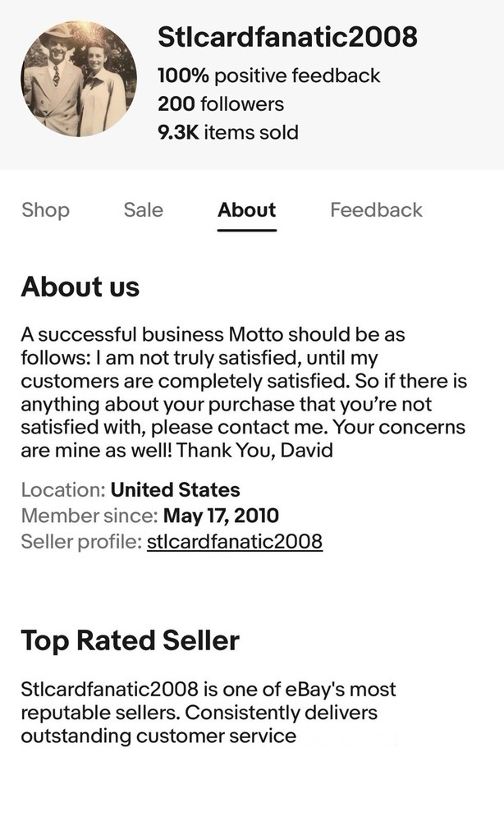Select the About tab

tap(246, 210)
